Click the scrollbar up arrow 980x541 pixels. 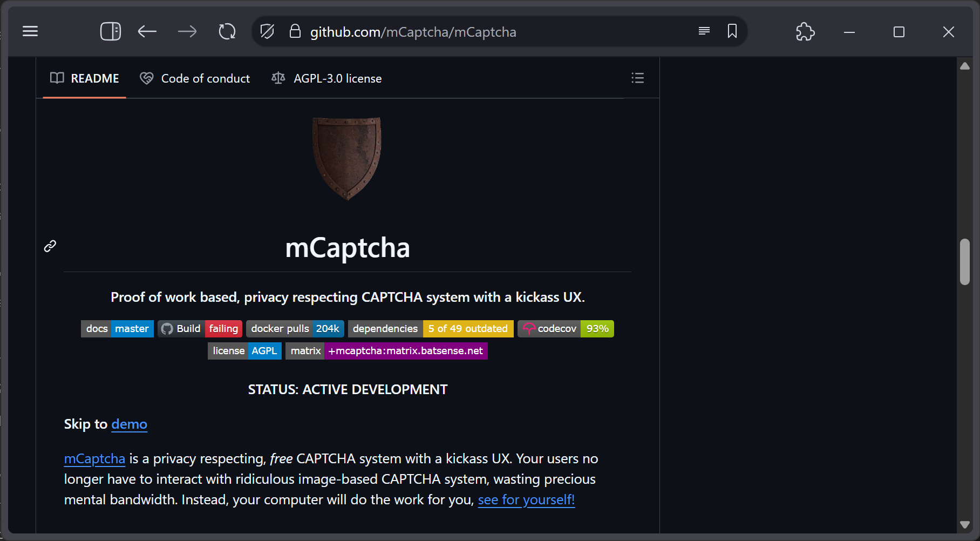(965, 66)
